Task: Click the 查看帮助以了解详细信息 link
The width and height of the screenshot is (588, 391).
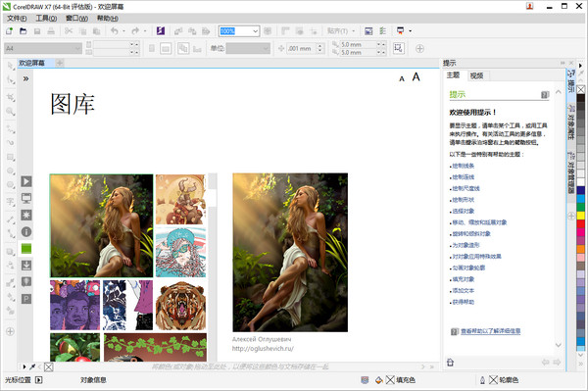Action: (491, 331)
